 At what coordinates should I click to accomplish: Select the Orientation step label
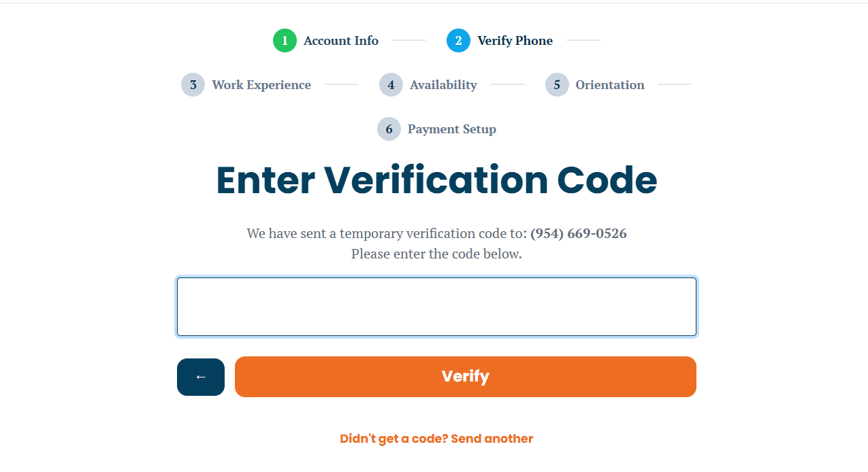[x=610, y=85]
